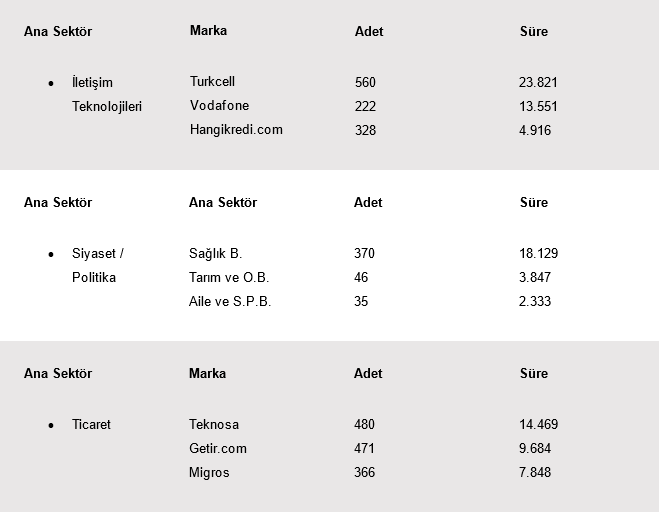Click the Migros brand name
This screenshot has width=659, height=512.
[x=209, y=473]
